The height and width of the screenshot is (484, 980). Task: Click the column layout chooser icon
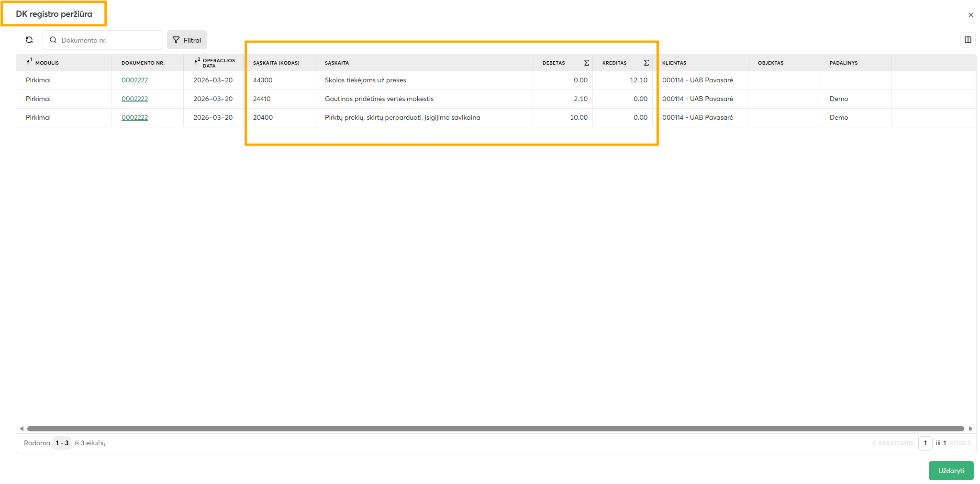click(x=968, y=40)
